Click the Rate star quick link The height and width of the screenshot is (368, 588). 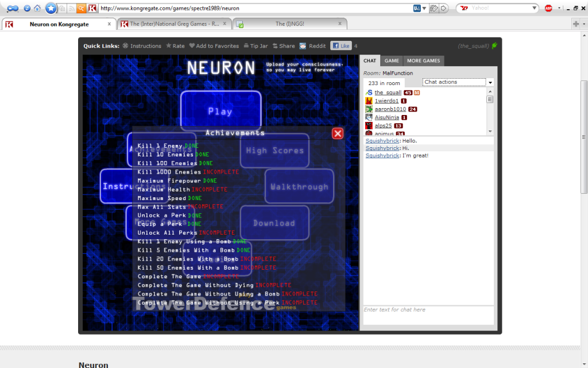tap(175, 46)
